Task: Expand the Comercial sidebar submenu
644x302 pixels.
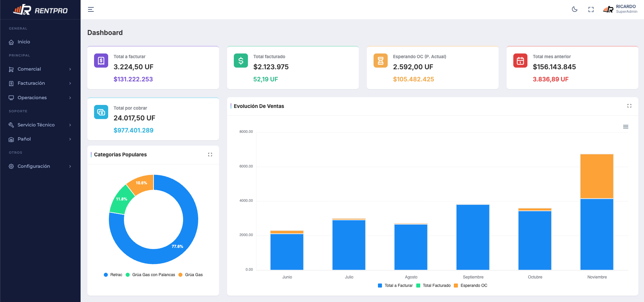Action: tap(40, 69)
